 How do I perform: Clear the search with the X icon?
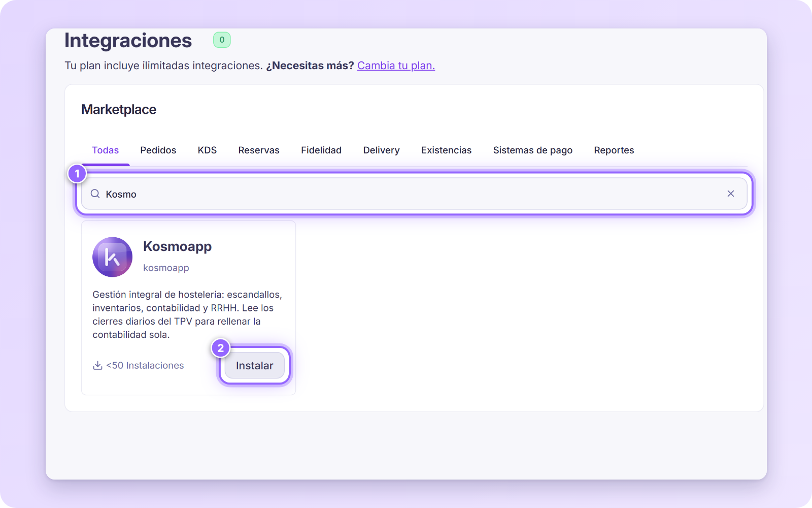point(731,194)
